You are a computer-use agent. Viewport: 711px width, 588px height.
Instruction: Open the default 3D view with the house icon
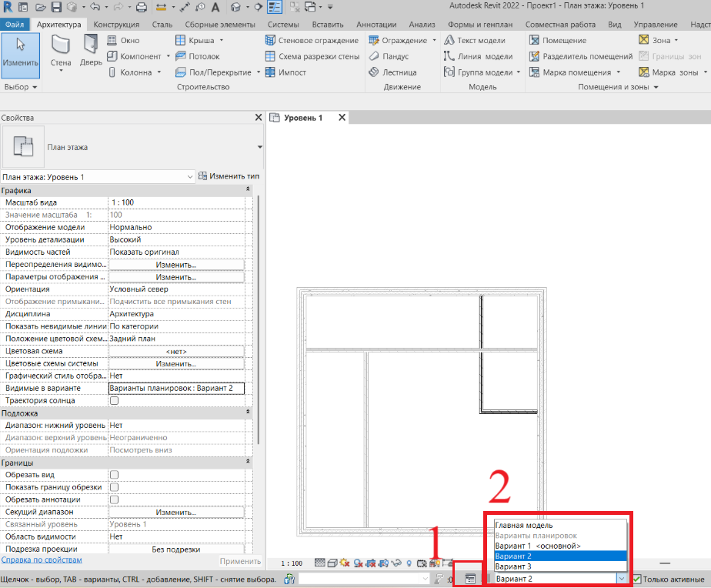pyautogui.click(x=235, y=7)
